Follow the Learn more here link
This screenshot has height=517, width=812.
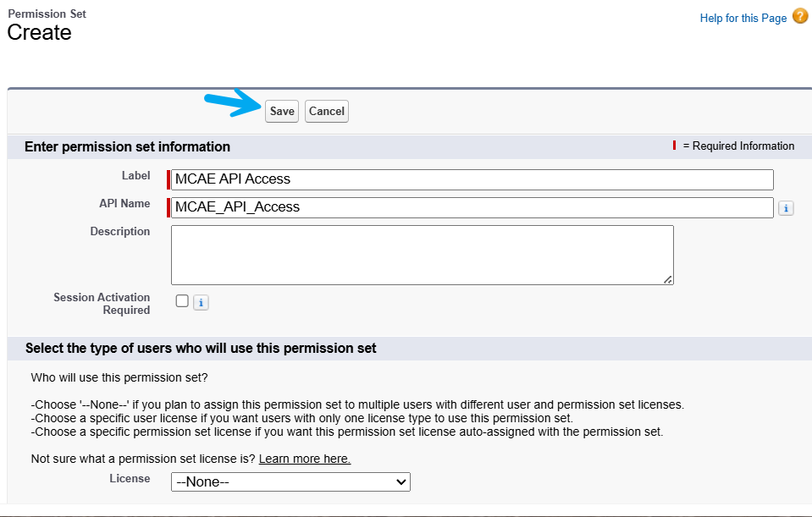[305, 459]
